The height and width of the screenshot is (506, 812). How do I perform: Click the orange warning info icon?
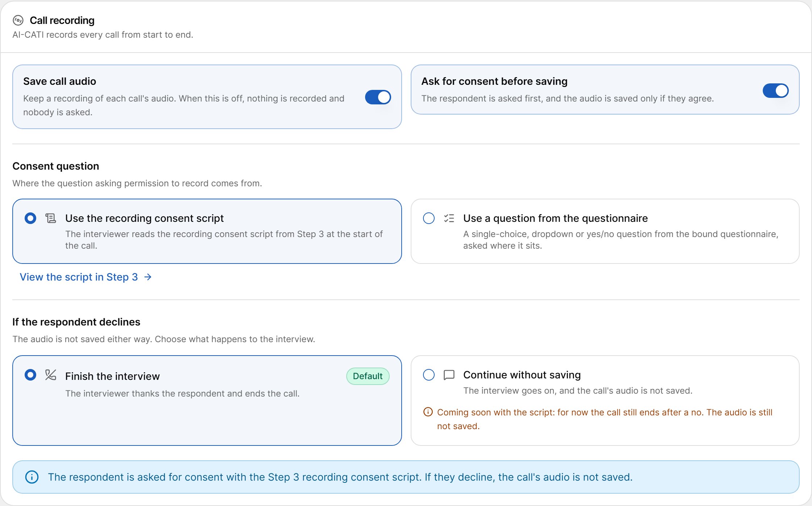coord(428,412)
